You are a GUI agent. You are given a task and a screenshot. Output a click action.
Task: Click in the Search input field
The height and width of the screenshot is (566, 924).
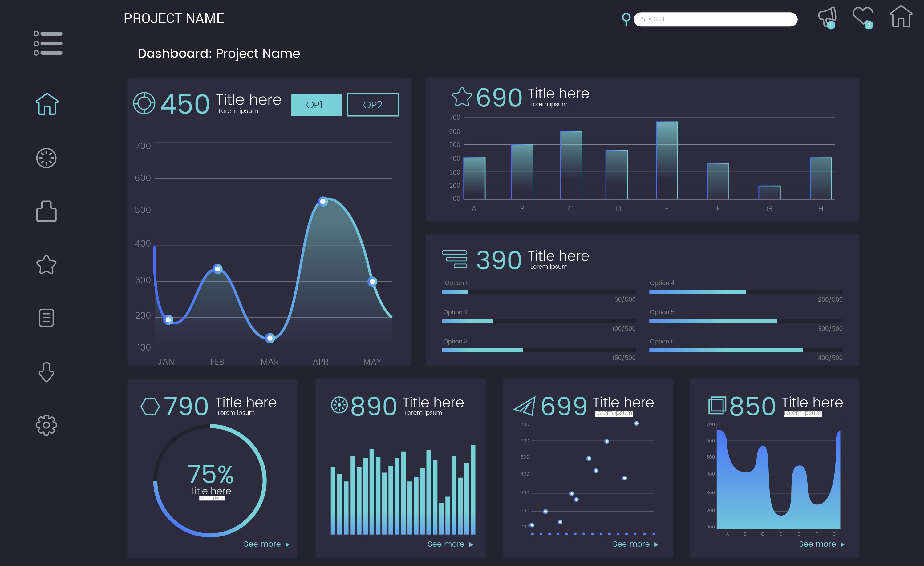715,19
